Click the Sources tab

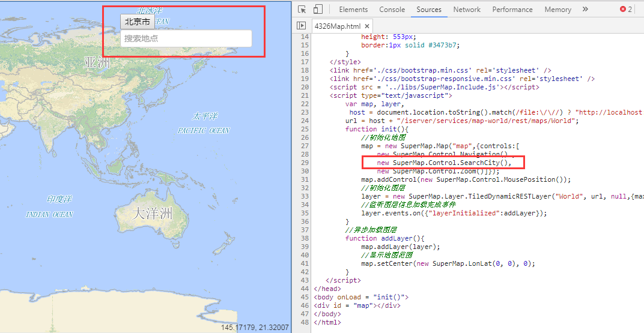(x=429, y=10)
